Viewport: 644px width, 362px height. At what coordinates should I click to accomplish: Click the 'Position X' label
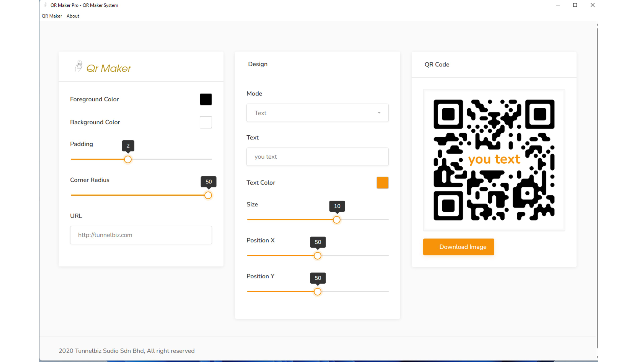pos(260,240)
